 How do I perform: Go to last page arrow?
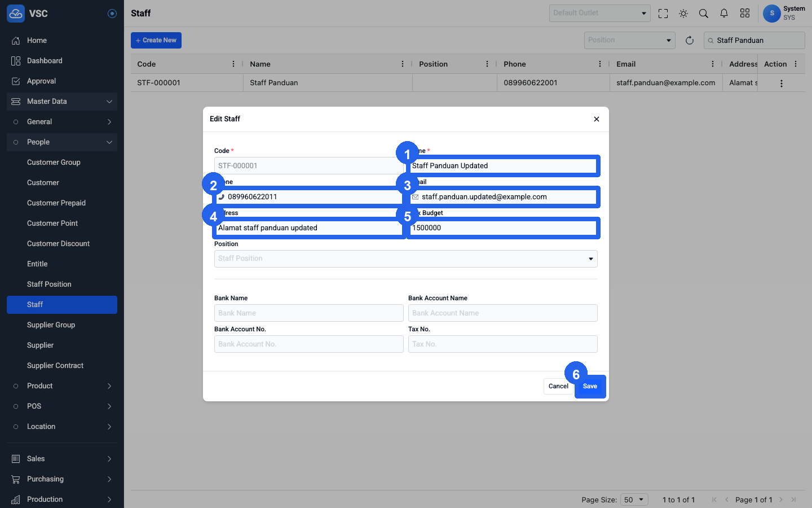pyautogui.click(x=793, y=500)
